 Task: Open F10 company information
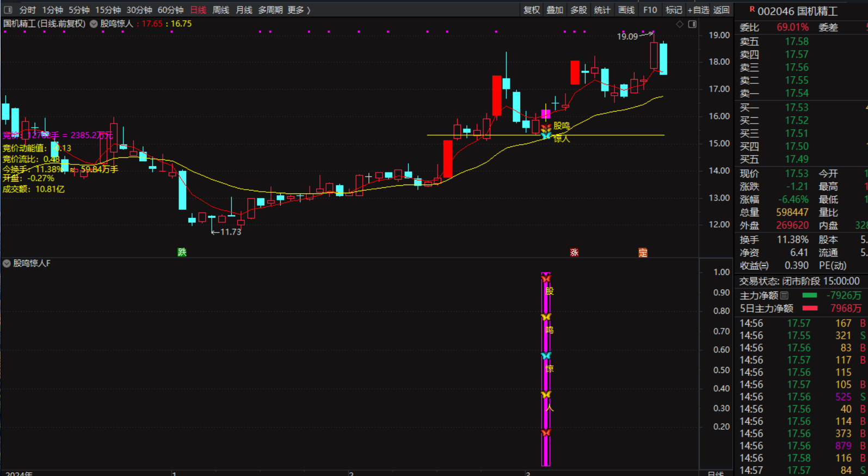[x=650, y=10]
